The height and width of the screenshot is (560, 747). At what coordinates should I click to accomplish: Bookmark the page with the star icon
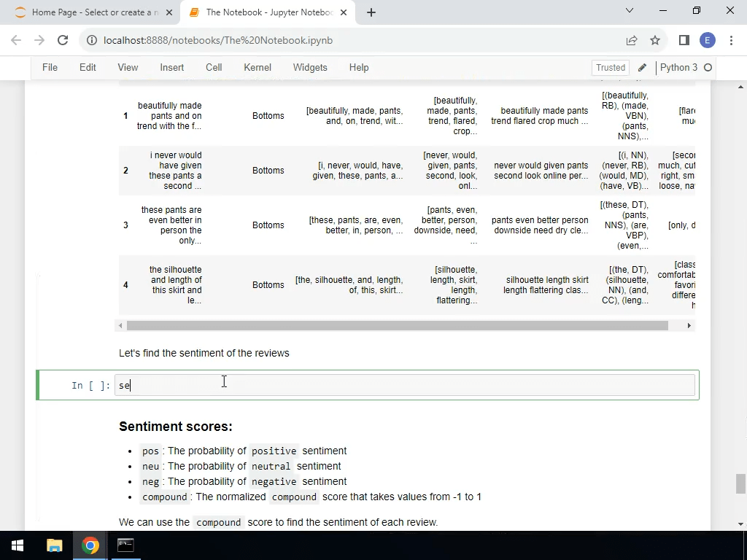(x=654, y=40)
